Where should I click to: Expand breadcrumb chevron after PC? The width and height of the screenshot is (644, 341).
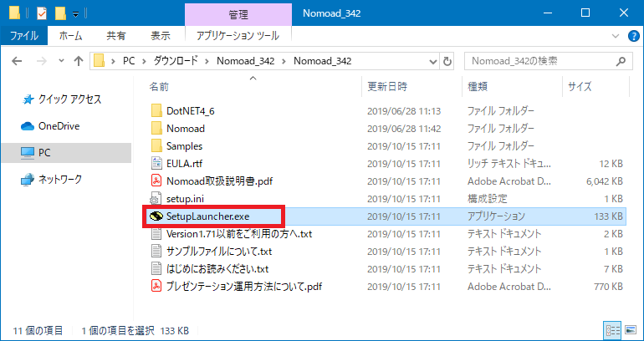(x=144, y=62)
